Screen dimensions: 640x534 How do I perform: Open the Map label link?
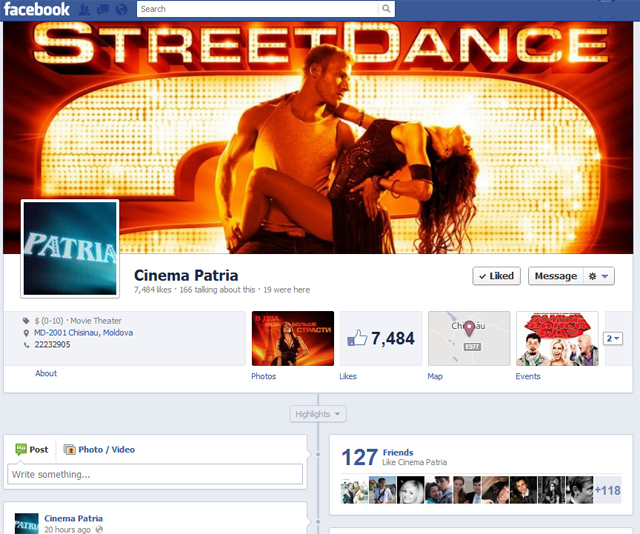[435, 376]
